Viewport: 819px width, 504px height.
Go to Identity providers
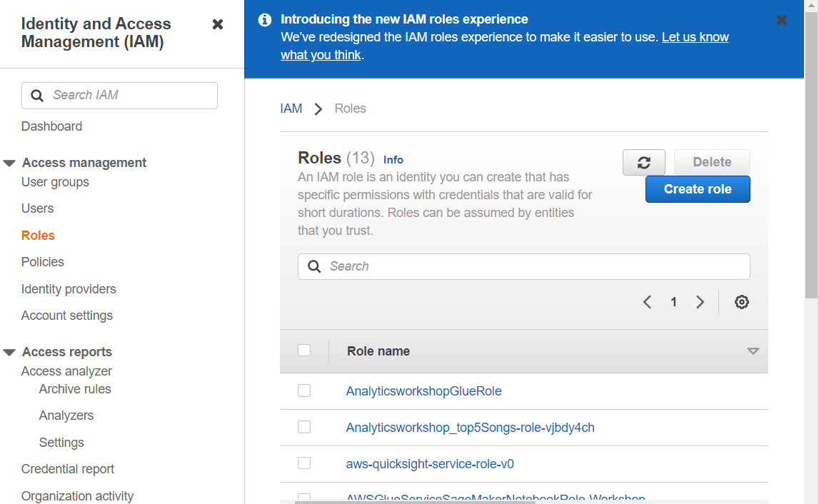click(x=69, y=289)
